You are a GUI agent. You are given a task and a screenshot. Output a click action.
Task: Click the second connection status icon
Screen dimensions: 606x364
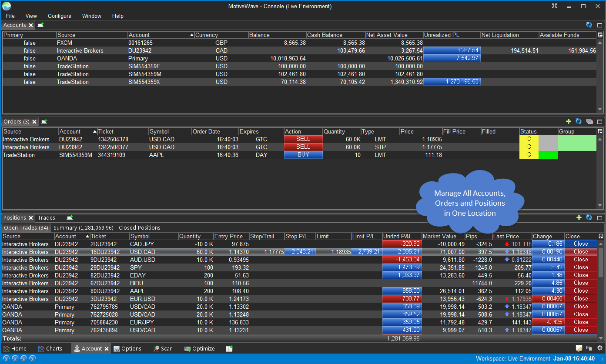(15, 359)
